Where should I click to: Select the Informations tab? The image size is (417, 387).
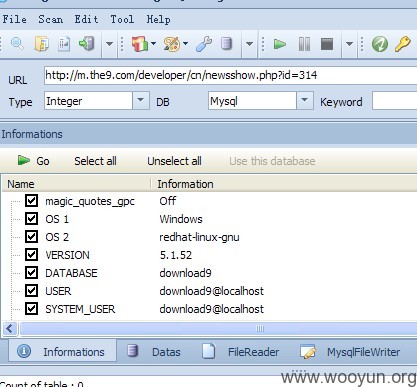pyautogui.click(x=63, y=351)
